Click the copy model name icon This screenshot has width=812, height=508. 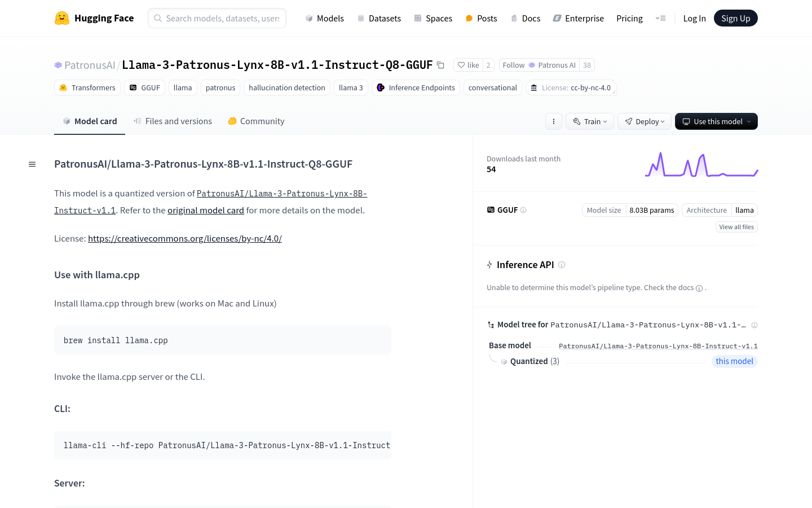(x=440, y=65)
